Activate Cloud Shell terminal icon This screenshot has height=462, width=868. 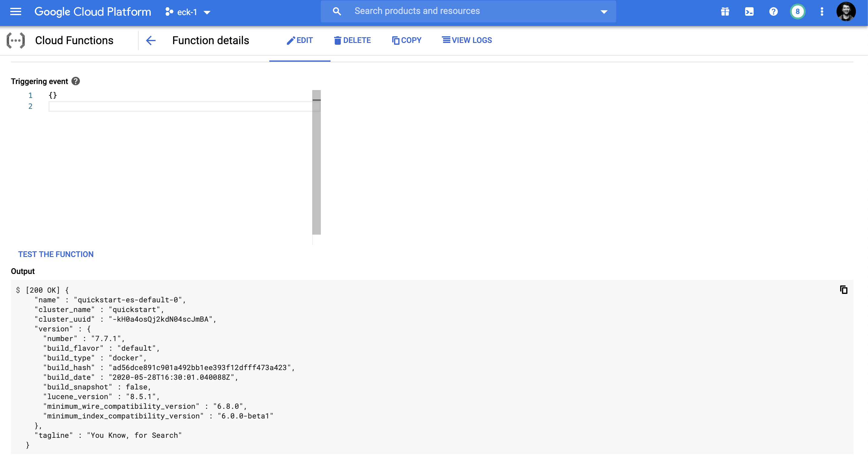pyautogui.click(x=749, y=12)
